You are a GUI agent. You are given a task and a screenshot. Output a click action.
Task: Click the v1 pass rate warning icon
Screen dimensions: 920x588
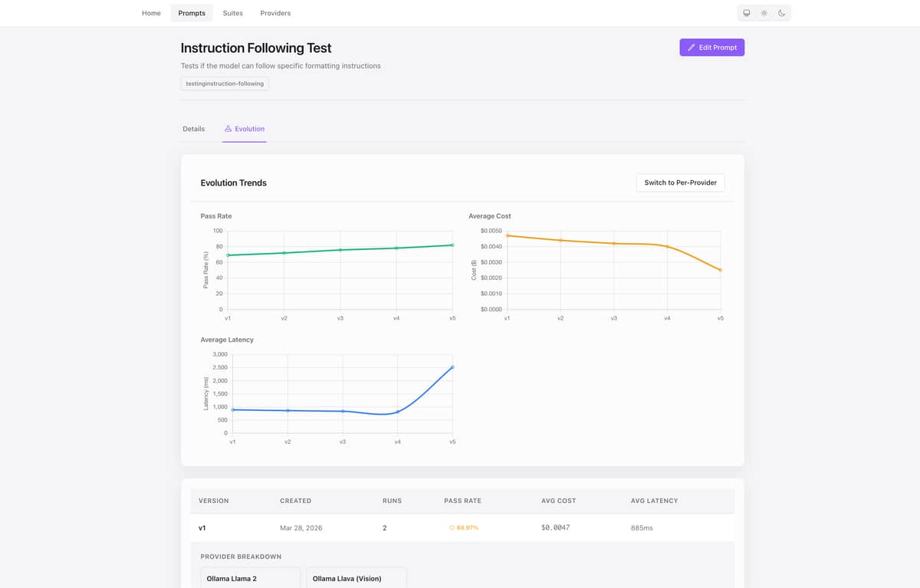coord(452,527)
